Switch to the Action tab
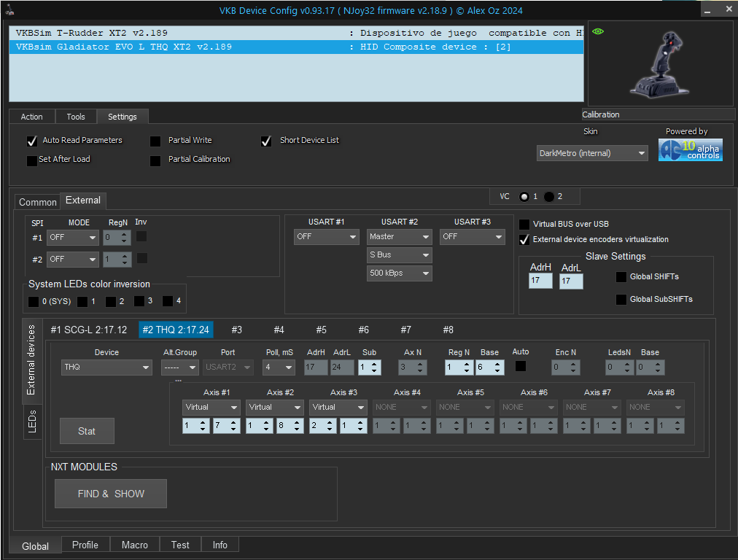Screen dimensions: 738x560 tap(31, 117)
